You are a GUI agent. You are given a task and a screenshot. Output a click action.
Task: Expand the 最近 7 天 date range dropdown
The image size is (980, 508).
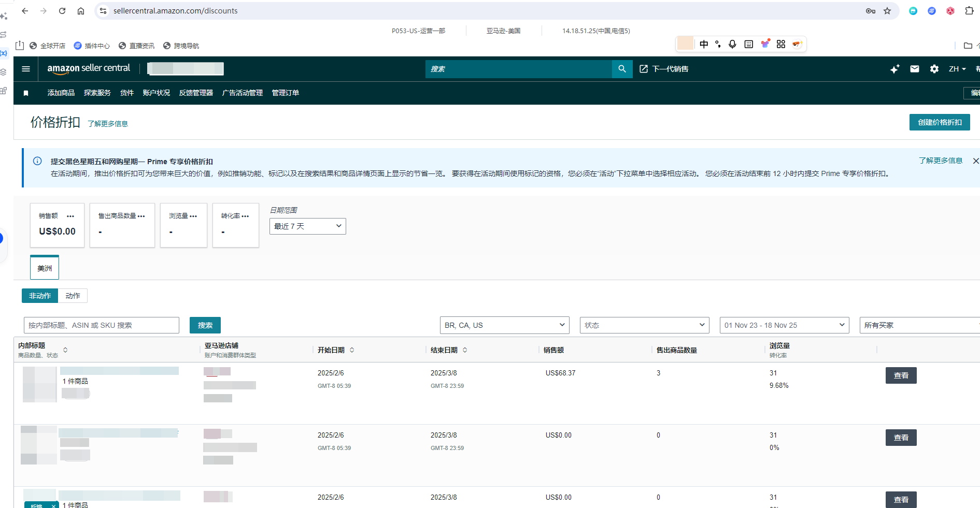pos(308,226)
